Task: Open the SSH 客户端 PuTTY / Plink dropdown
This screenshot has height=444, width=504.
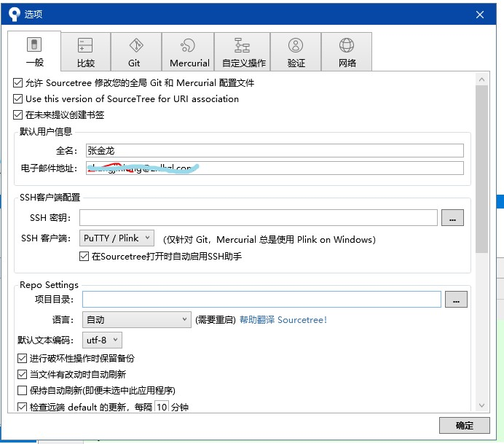Action: coord(117,238)
